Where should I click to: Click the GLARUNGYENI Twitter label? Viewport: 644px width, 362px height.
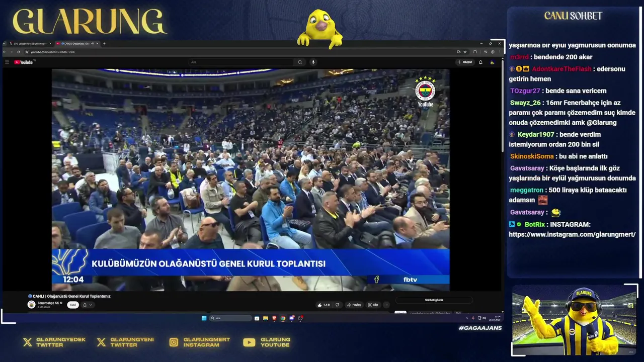(x=132, y=342)
